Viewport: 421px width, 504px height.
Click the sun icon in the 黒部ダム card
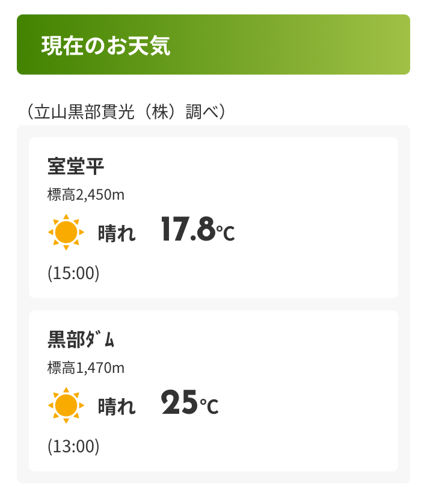point(66,405)
